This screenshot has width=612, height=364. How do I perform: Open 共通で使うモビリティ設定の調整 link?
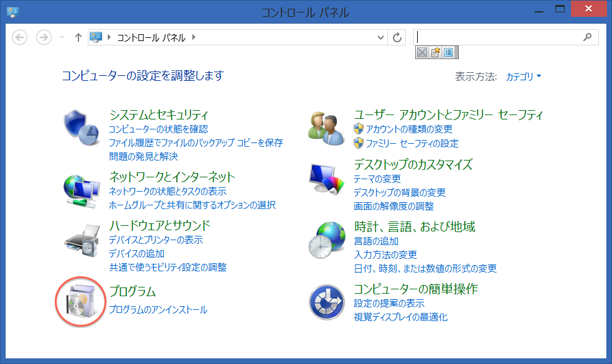(168, 268)
